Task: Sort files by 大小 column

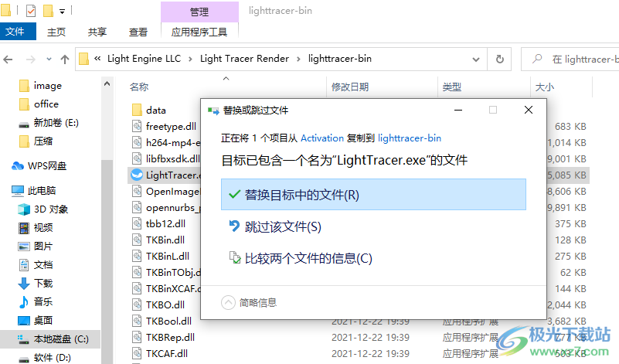Action: click(x=544, y=87)
